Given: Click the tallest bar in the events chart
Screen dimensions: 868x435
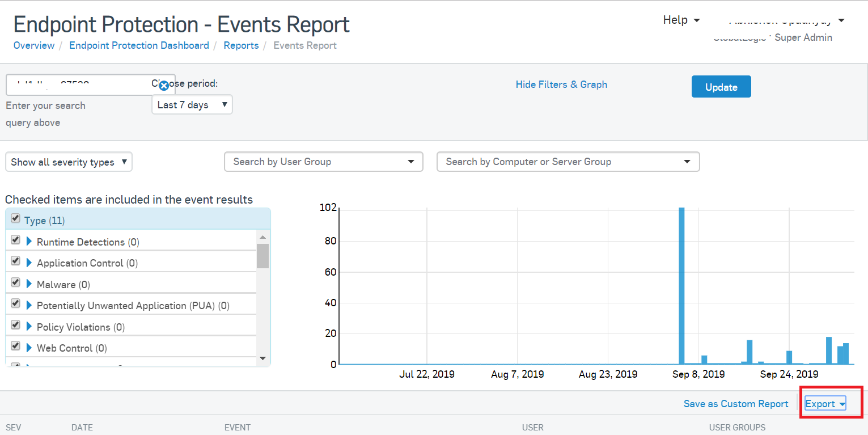Looking at the screenshot, I should point(681,286).
